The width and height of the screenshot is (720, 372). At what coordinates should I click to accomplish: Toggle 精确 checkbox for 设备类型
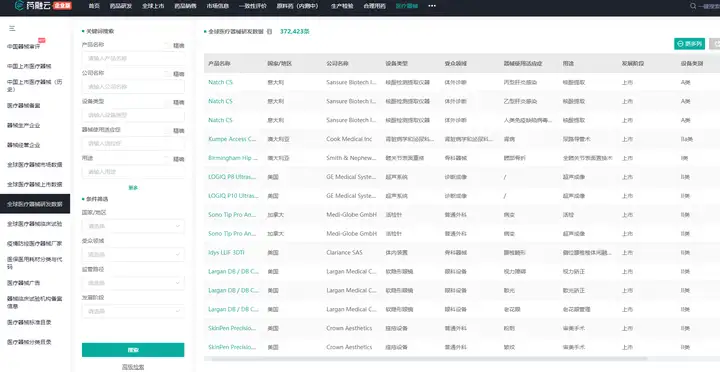click(167, 102)
